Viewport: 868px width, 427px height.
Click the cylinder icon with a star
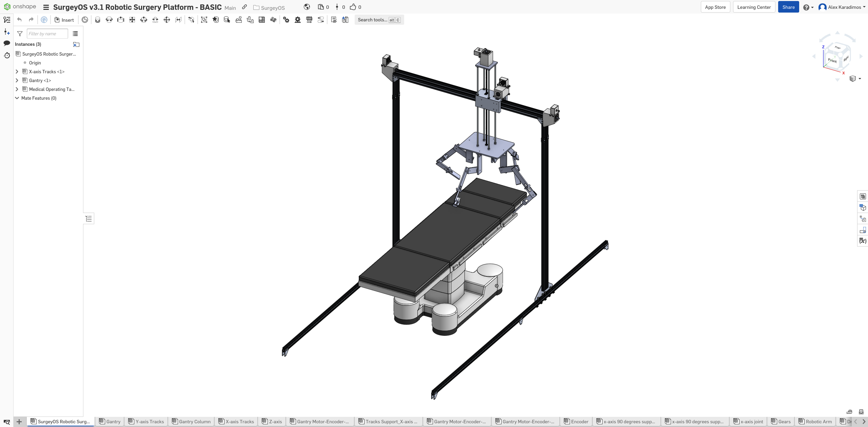[216, 20]
